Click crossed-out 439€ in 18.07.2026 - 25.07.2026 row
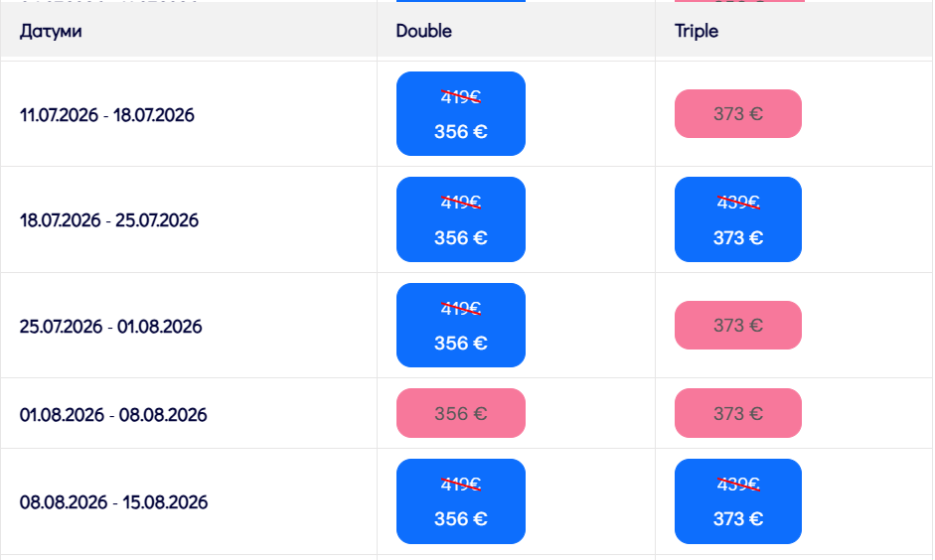This screenshot has height=560, width=935. pyautogui.click(x=737, y=202)
